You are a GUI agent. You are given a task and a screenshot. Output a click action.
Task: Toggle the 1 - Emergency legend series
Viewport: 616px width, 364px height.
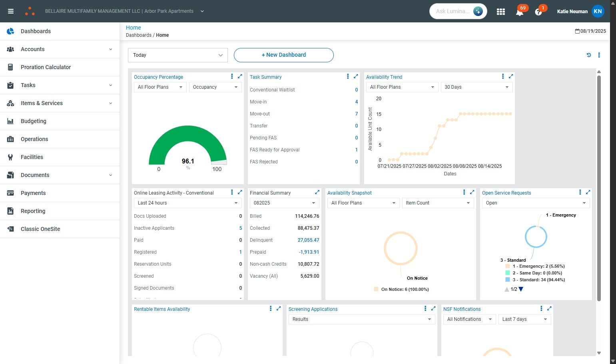(x=538, y=266)
